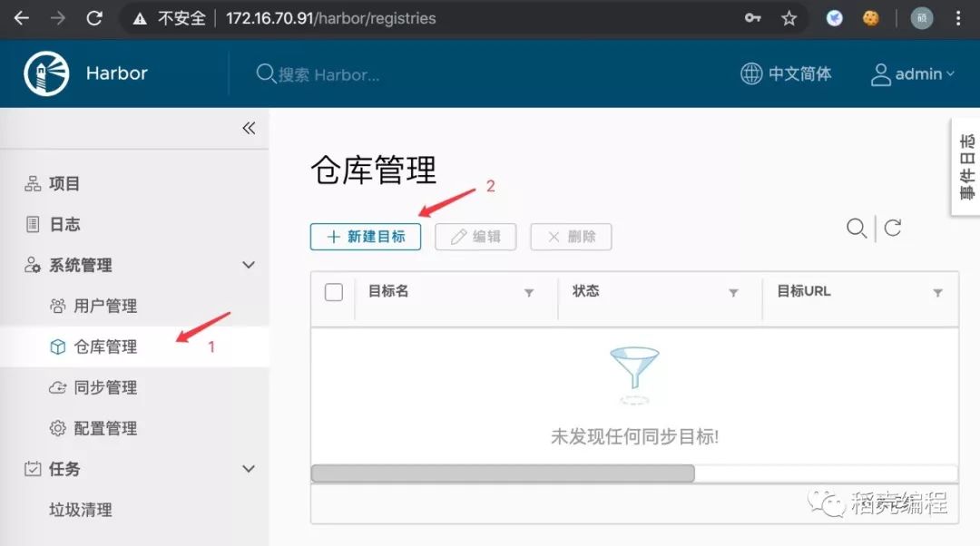Bookmark this page with the star icon
Viewport: 980px width, 546px height.
click(x=789, y=18)
